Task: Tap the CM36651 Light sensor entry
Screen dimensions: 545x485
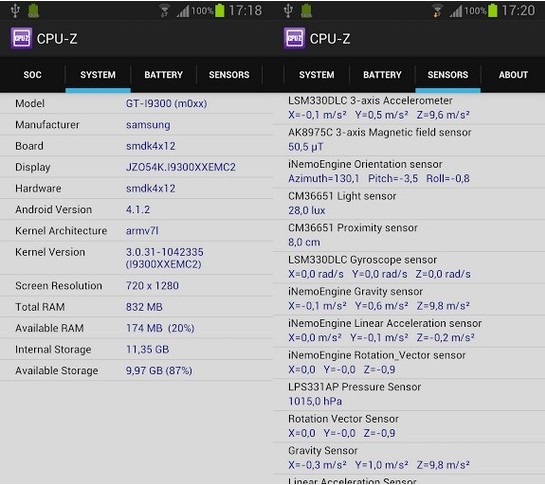Action: click(409, 203)
